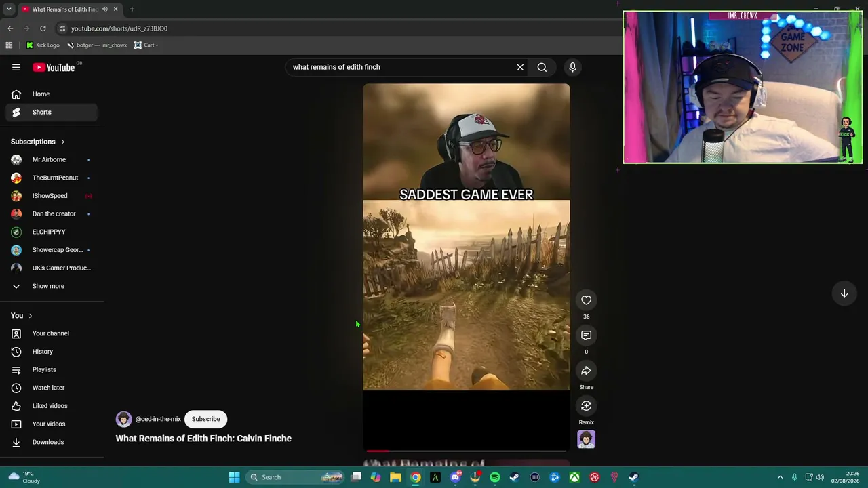Mute the tab via its speaker icon
The height and width of the screenshot is (488, 868).
click(x=104, y=9)
